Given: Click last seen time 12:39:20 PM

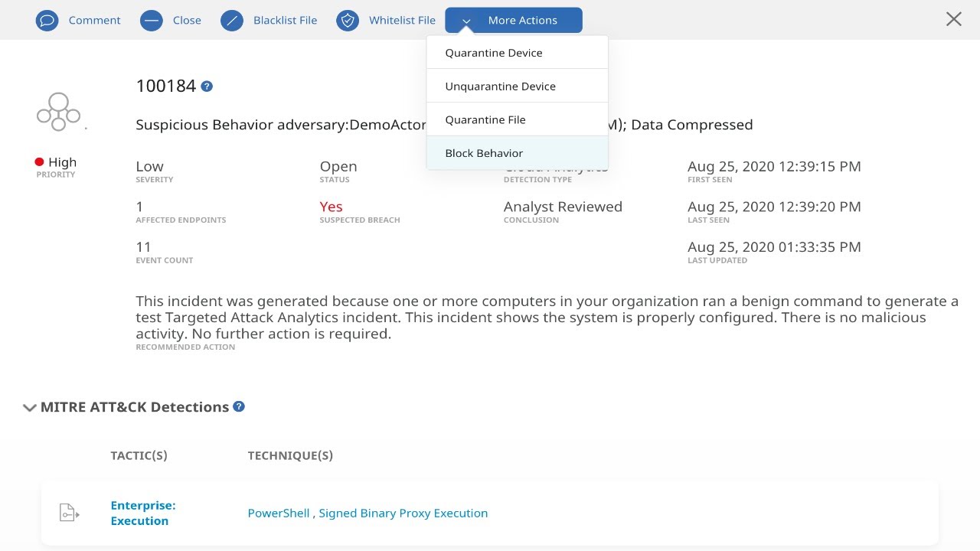Looking at the screenshot, I should click(774, 207).
